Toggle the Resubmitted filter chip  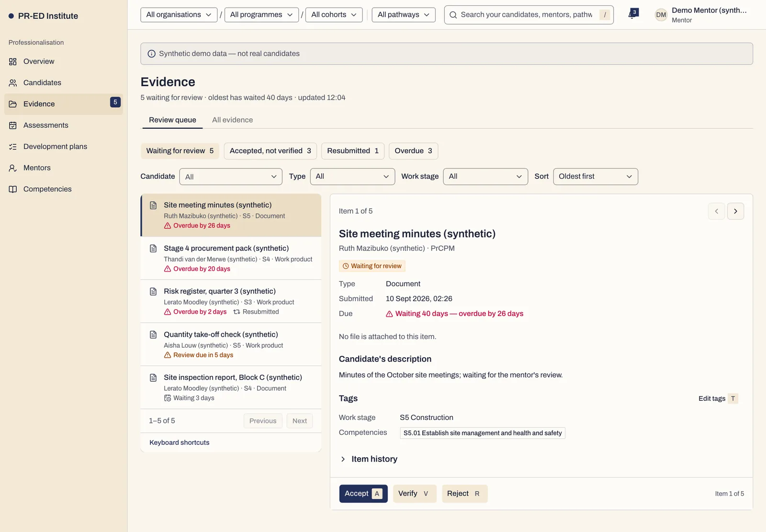(353, 151)
